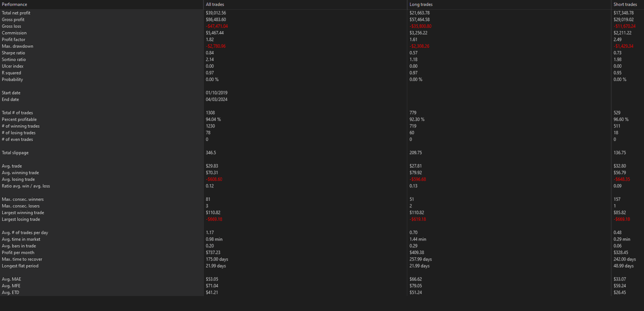The width and height of the screenshot is (644, 311).
Task: Select profit factor value 1.82
Action: tap(210, 39)
